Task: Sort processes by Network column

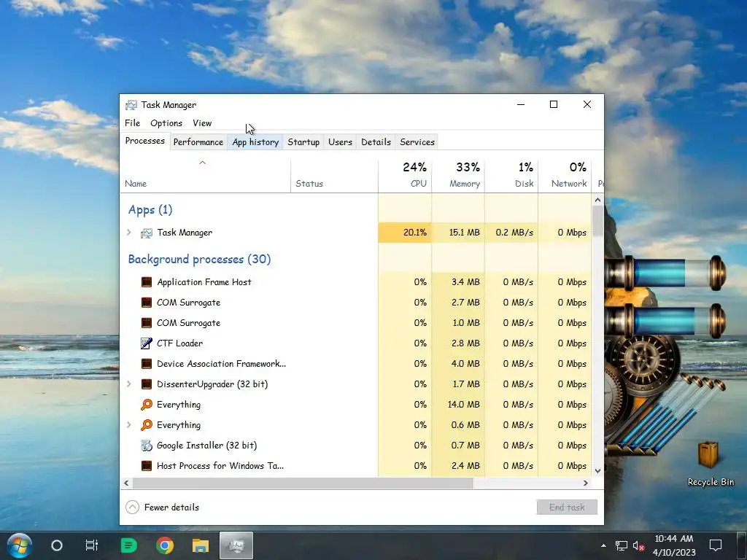Action: tap(565, 176)
